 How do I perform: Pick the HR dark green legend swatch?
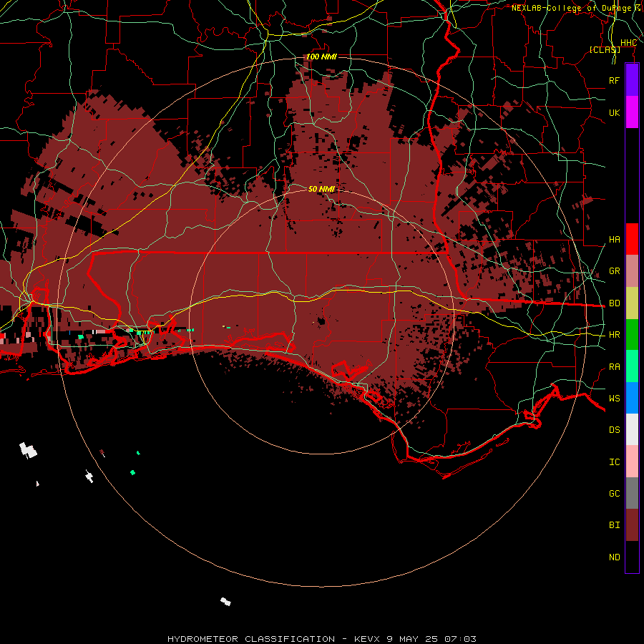632,335
